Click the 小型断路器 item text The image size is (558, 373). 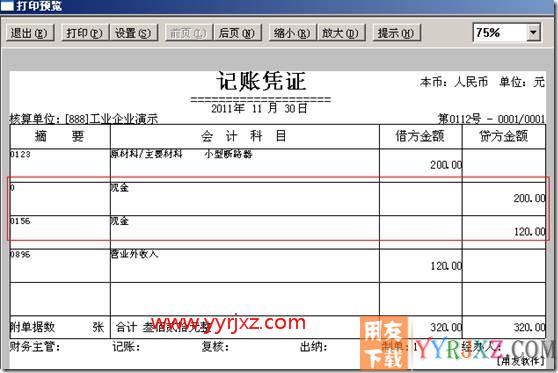(x=229, y=154)
